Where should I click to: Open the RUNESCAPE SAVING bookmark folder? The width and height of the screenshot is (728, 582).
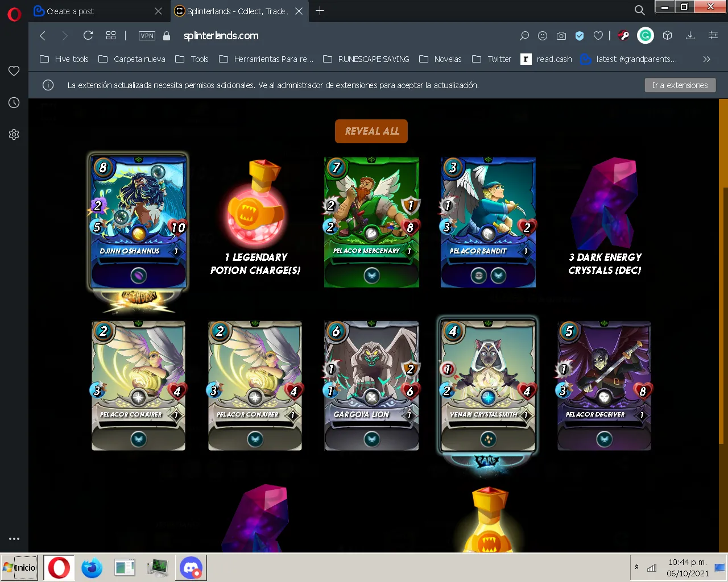point(366,59)
